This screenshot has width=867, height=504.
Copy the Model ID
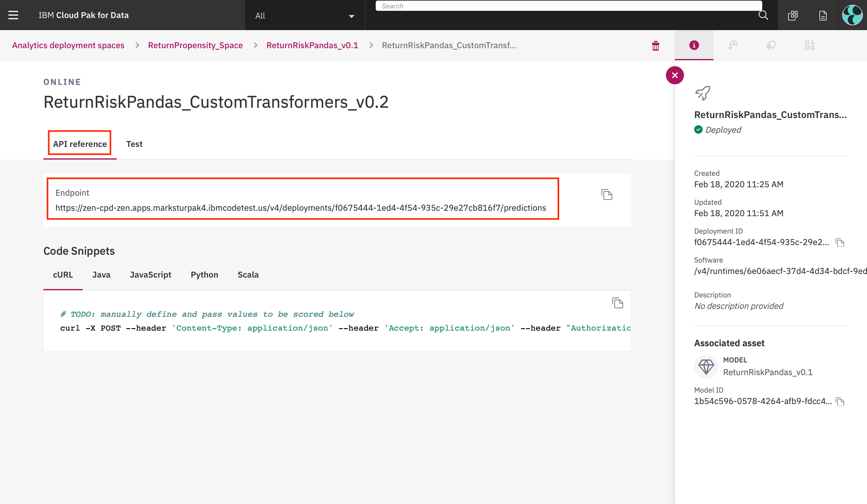point(840,401)
